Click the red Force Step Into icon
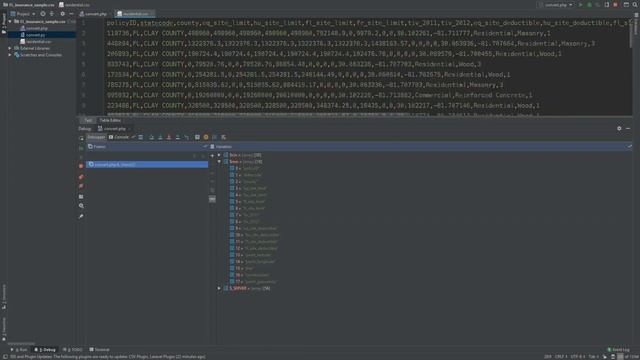The image size is (640, 360). point(169,137)
